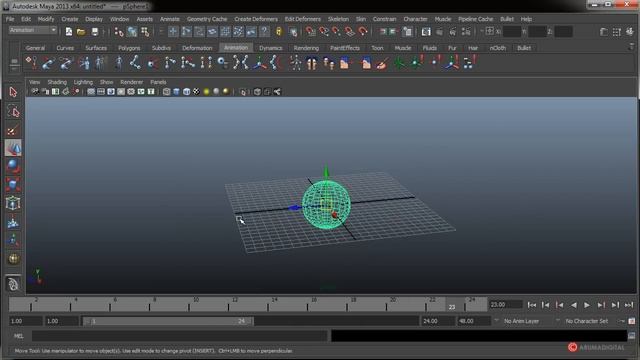Select the Joint tool on the shelf
The width and height of the screenshot is (640, 360).
coord(135,63)
